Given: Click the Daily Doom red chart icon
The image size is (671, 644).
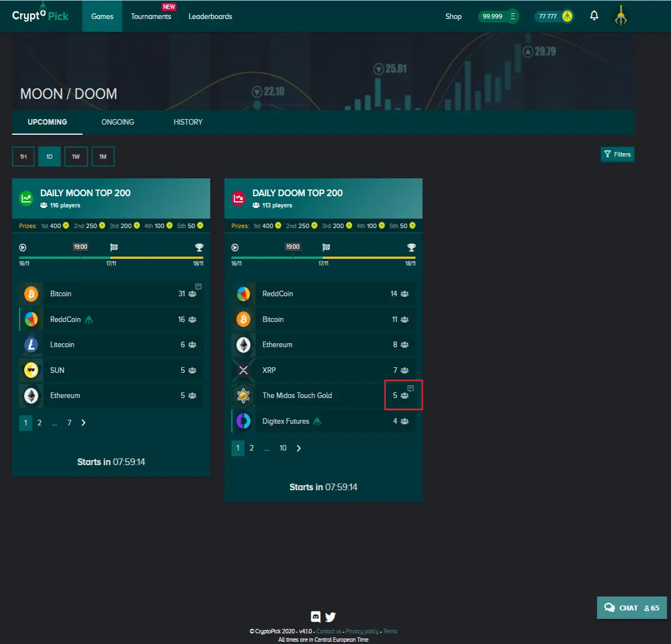Looking at the screenshot, I should (x=239, y=198).
